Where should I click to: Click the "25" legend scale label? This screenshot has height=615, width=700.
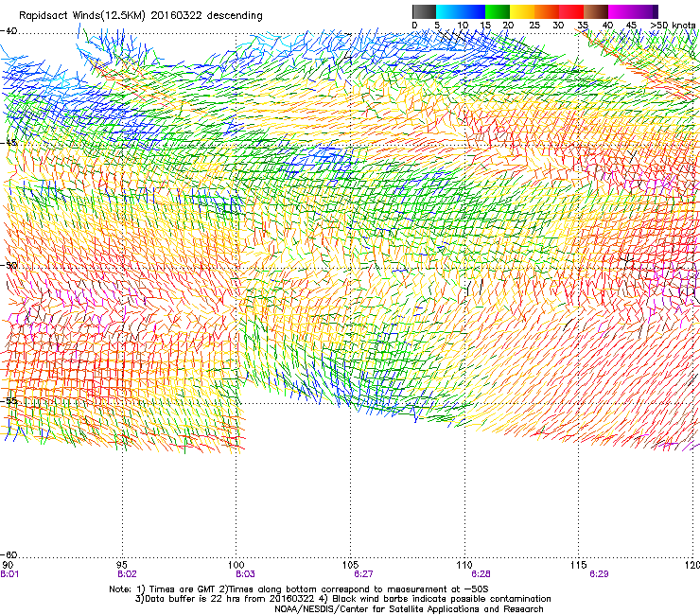534,26
